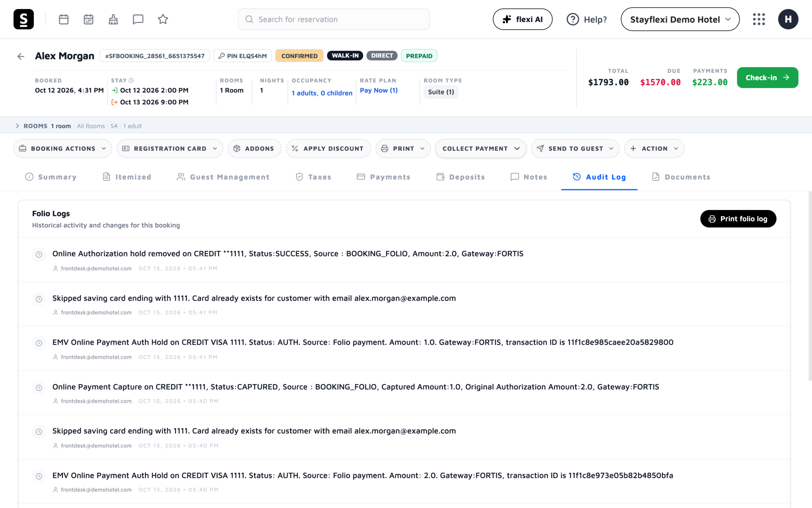
Task: Open the Documents tab
Action: tap(681, 177)
